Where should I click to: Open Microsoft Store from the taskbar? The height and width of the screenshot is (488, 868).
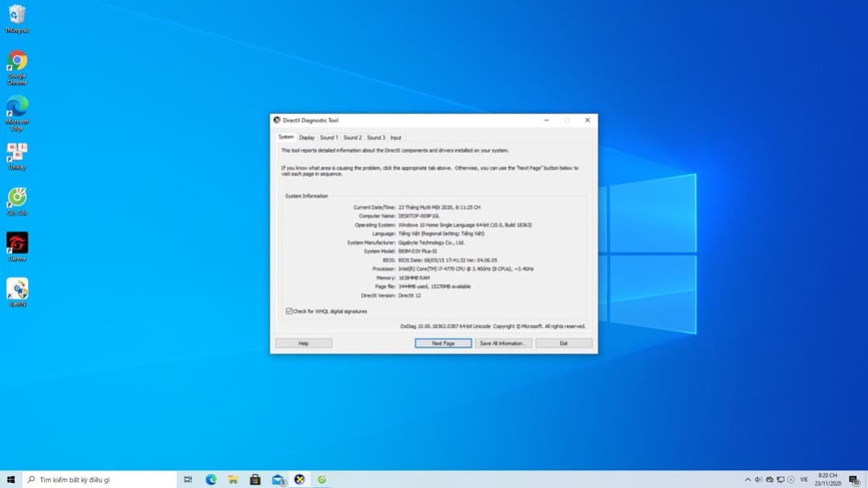pyautogui.click(x=255, y=478)
